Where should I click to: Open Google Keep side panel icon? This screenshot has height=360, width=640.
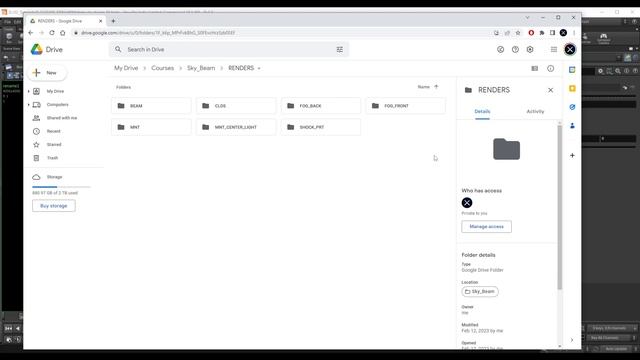(x=572, y=89)
